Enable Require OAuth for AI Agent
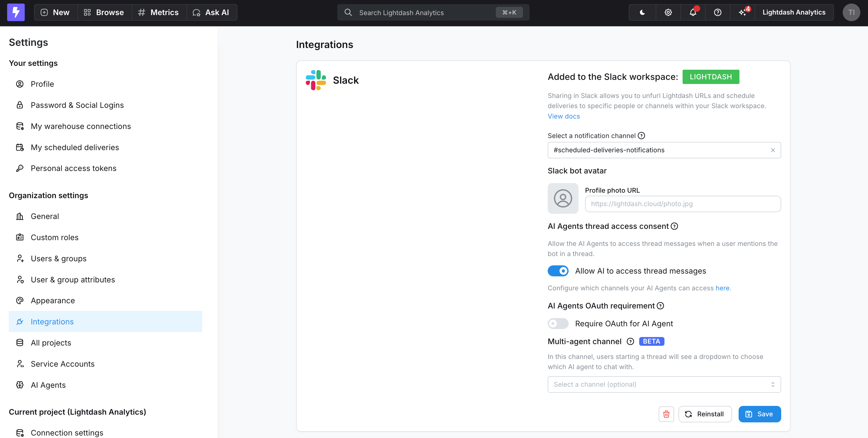This screenshot has width=868, height=438. click(x=558, y=324)
